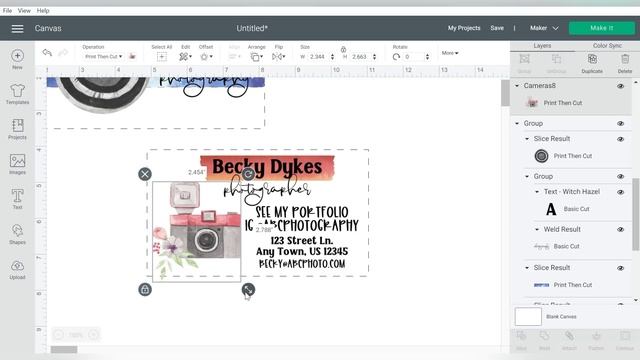The image size is (640, 360).
Task: Open the Print Then Cut operation dropdown
Action: 104,56
